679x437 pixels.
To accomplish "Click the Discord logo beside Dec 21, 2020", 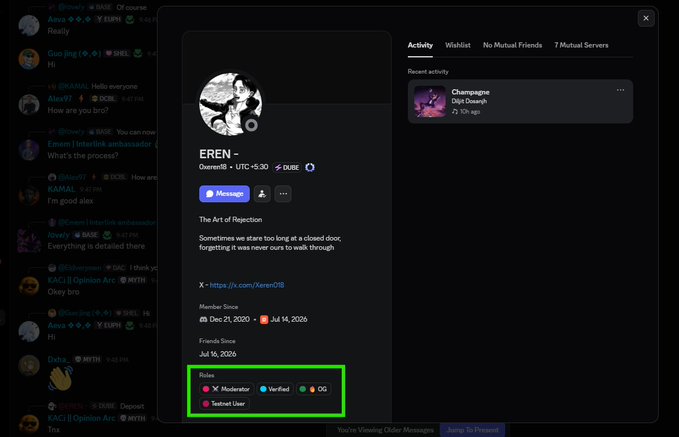I will pos(203,319).
